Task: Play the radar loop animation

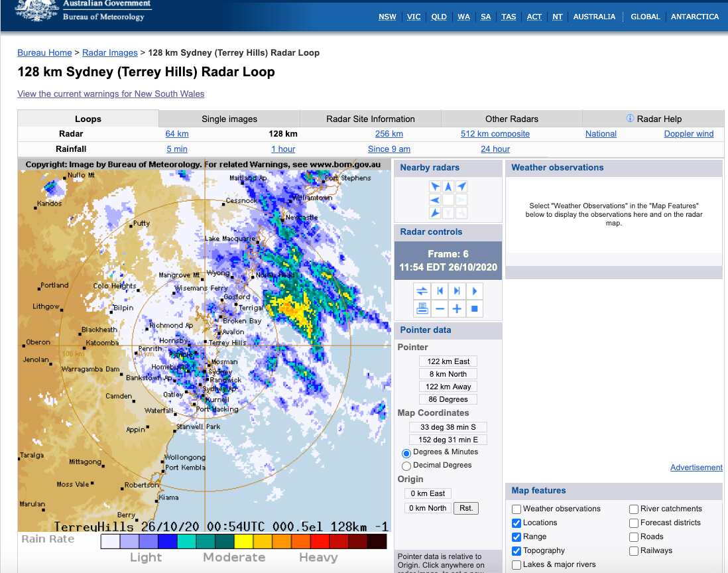Action: [474, 290]
